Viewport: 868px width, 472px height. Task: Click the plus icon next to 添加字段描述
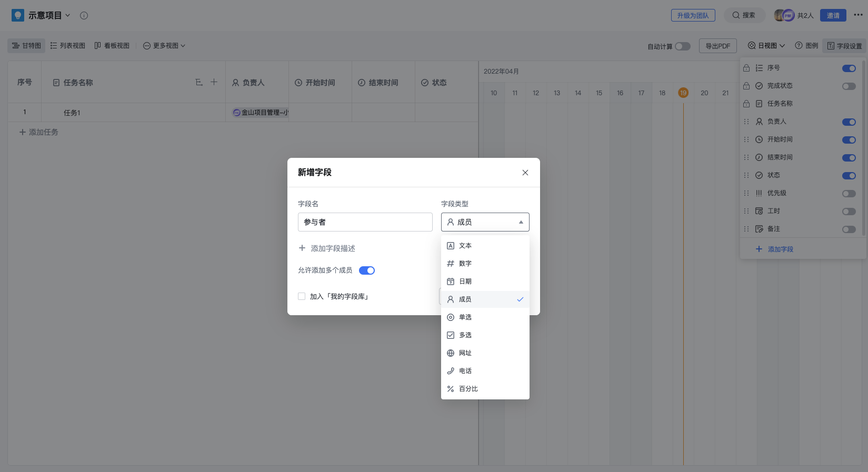(x=302, y=248)
